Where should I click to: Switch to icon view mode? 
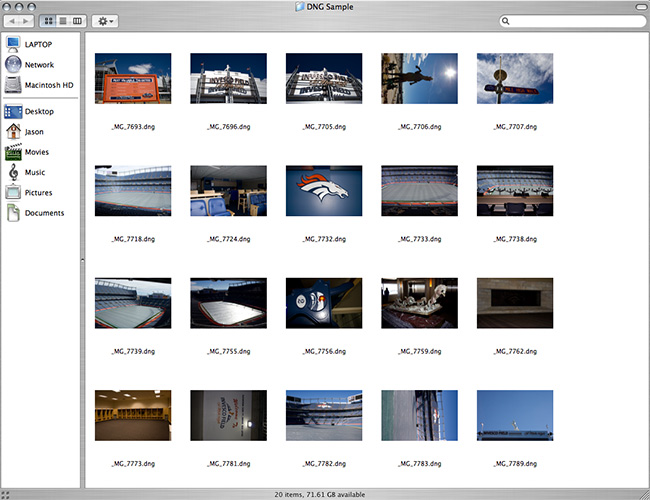[x=48, y=21]
